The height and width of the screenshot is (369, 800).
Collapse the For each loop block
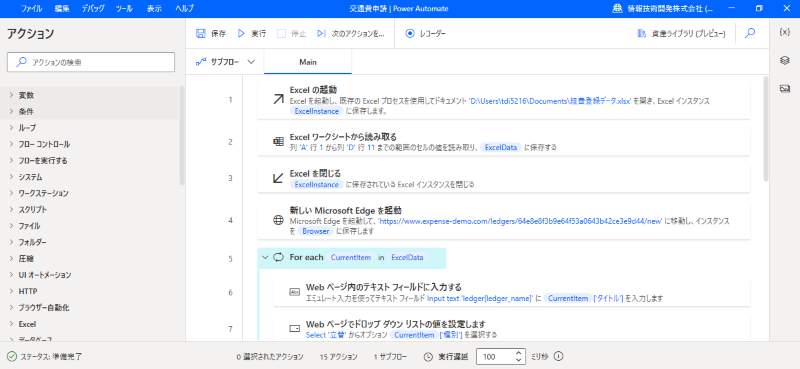[265, 258]
